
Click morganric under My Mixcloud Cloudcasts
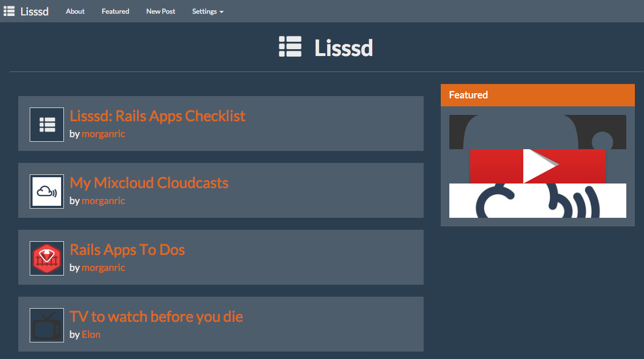(x=103, y=201)
